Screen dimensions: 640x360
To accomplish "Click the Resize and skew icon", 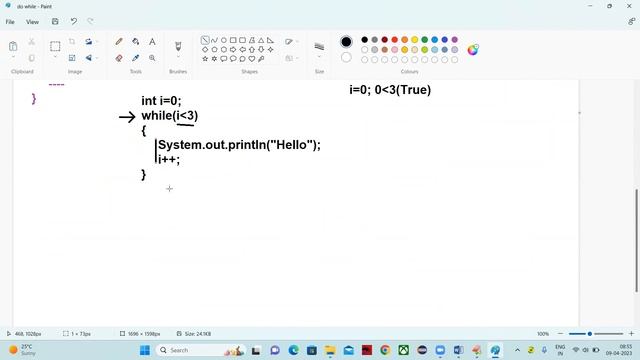I will tap(72, 58).
